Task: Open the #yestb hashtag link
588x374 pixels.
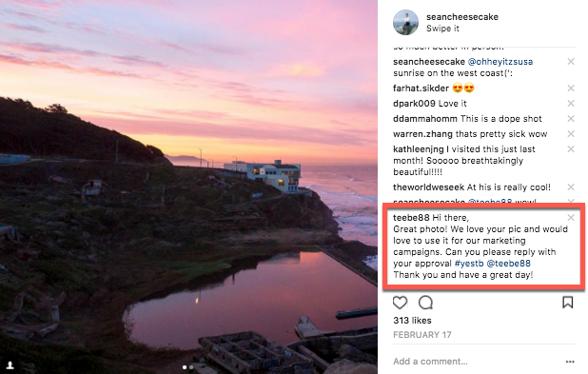Action: coord(469,264)
